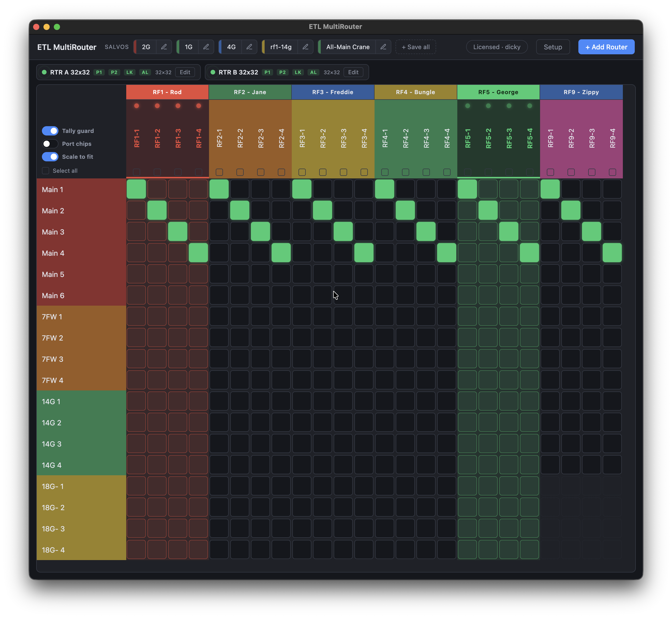Check the RF3-2 column checkbox
The height and width of the screenshot is (618, 672).
point(323,172)
